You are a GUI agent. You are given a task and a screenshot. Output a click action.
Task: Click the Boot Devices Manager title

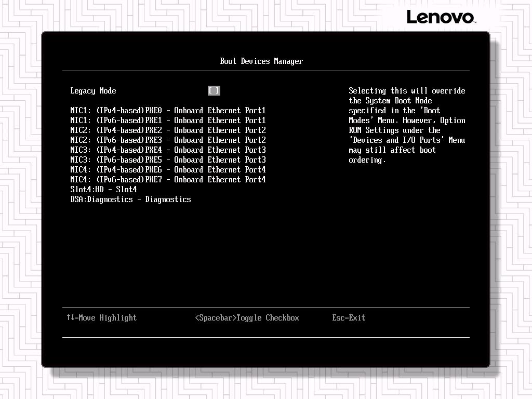261,61
